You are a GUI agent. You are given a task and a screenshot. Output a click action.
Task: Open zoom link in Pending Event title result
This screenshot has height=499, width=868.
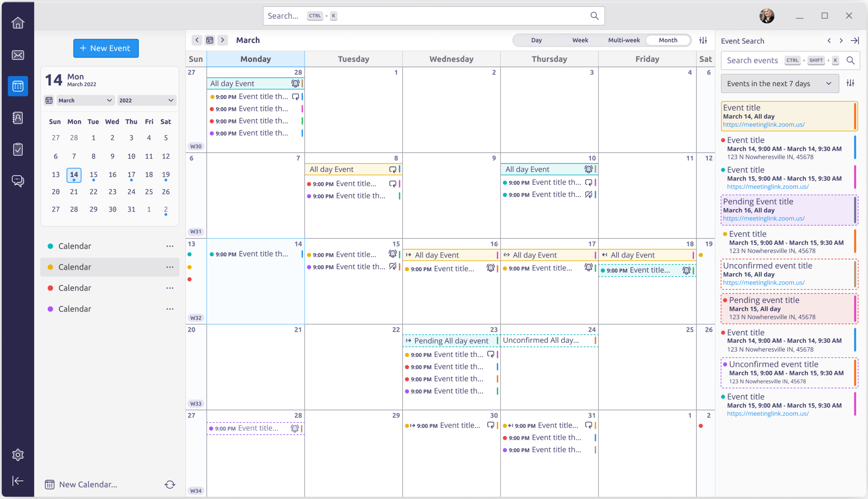[763, 218]
